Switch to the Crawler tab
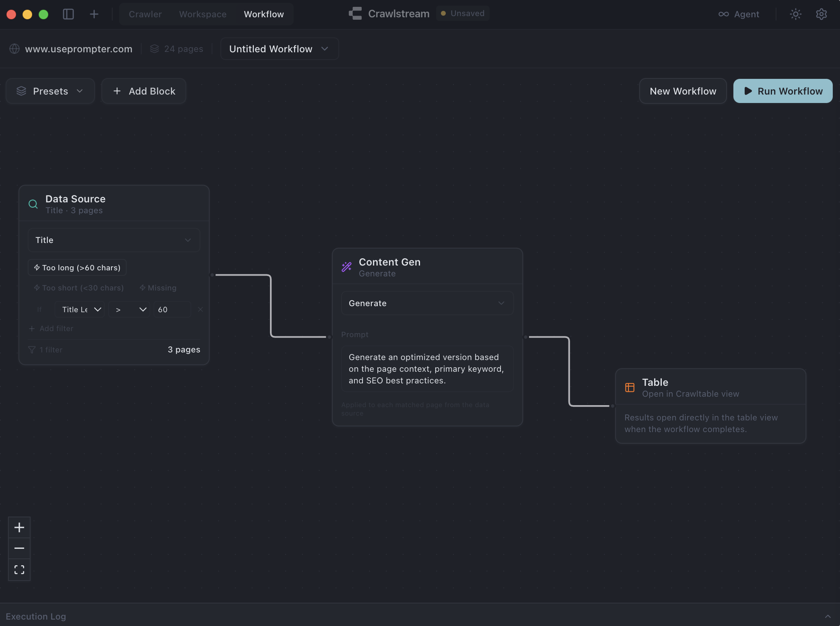Image resolution: width=840 pixels, height=626 pixels. 145,14
